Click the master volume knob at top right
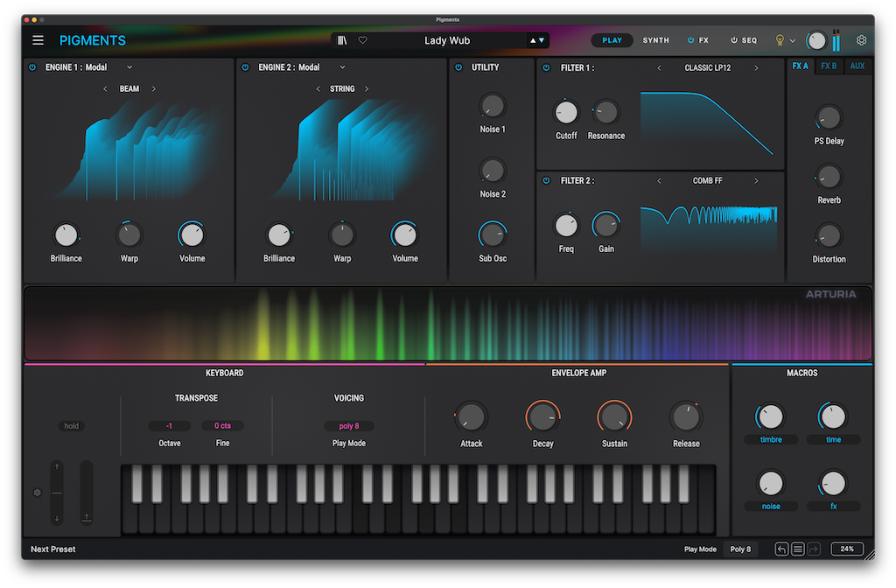Image resolution: width=896 pixels, height=588 pixels. [x=816, y=40]
